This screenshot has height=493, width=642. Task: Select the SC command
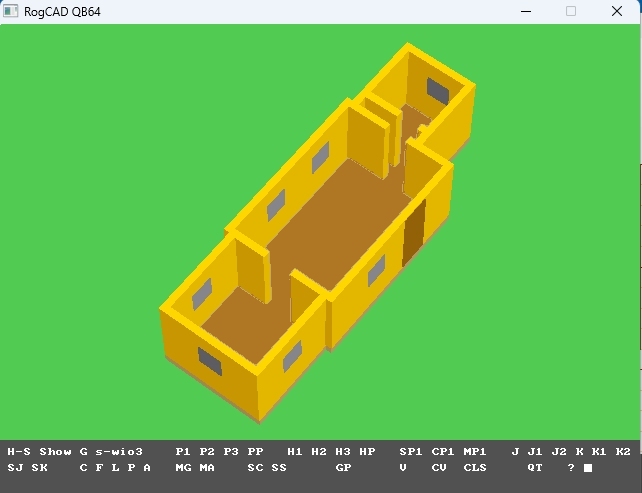coord(255,468)
